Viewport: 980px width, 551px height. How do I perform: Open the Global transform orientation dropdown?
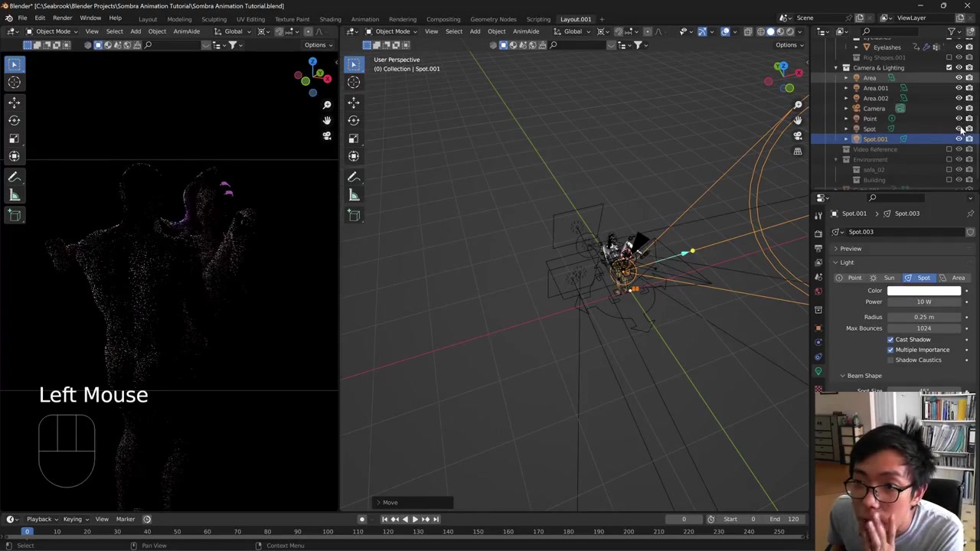tap(232, 31)
